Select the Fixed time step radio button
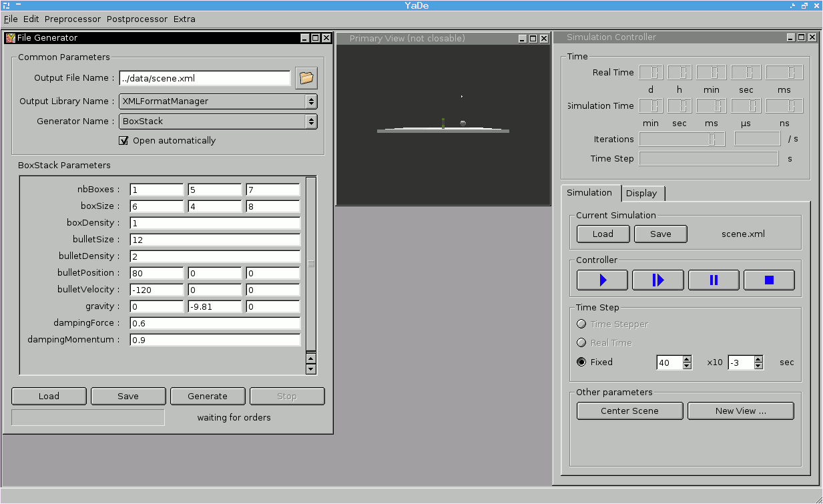 click(x=581, y=362)
